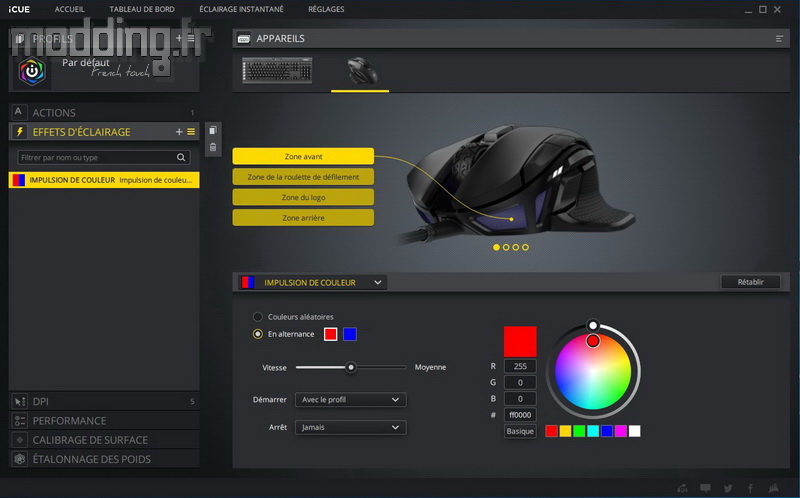Click the Rétablir button
800x498 pixels.
[x=751, y=282]
